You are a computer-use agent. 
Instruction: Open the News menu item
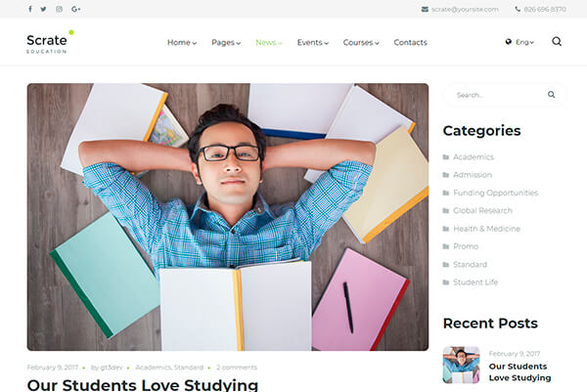coord(269,43)
